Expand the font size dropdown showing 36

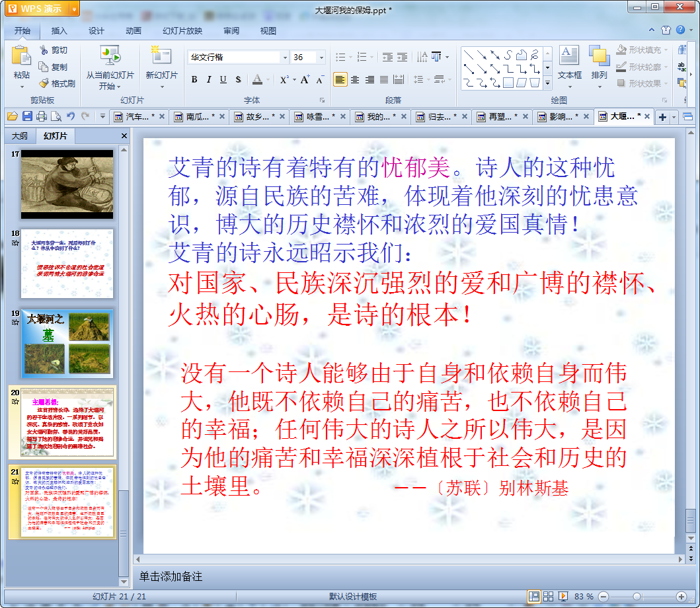pyautogui.click(x=321, y=57)
